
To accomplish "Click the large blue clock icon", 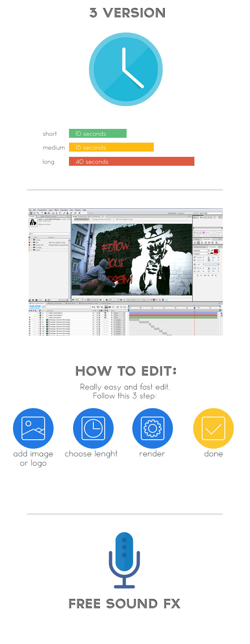I will [x=126, y=70].
